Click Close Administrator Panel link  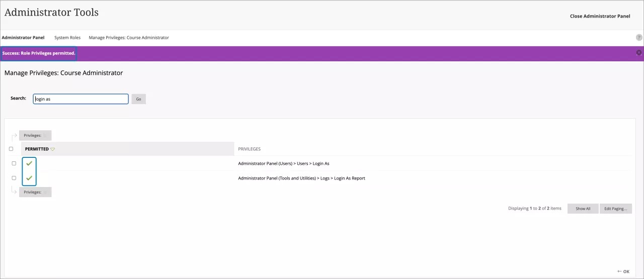[600, 16]
